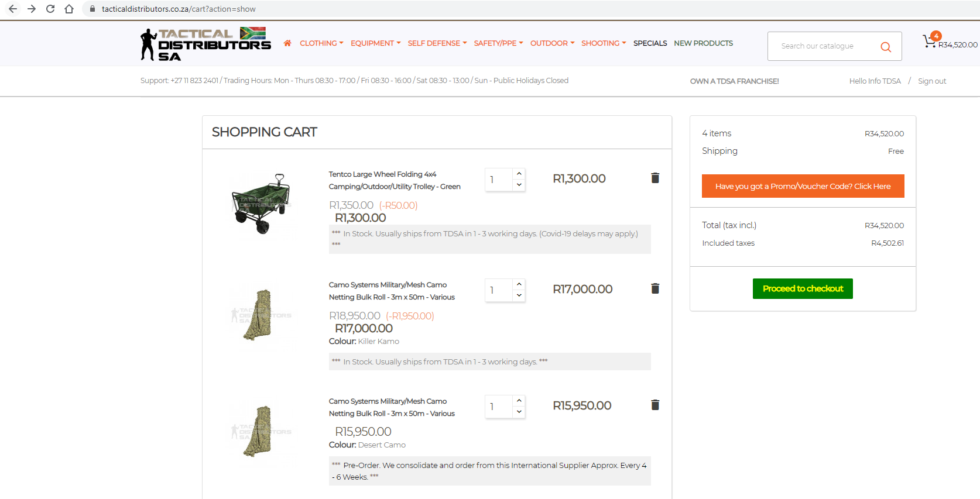This screenshot has height=499, width=980.
Task: Expand the Clothing dropdown menu
Action: tap(321, 43)
